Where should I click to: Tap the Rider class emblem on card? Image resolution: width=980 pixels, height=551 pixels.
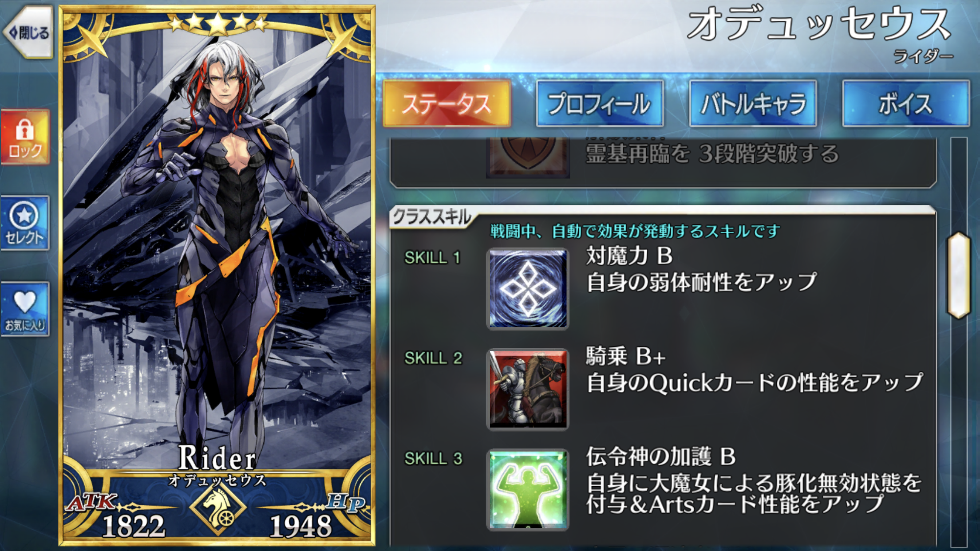218,510
